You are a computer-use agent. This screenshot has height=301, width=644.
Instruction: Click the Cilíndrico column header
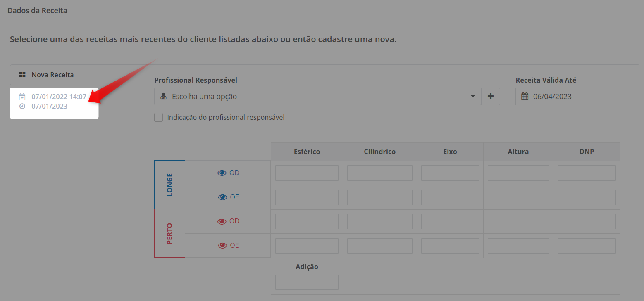click(x=380, y=152)
